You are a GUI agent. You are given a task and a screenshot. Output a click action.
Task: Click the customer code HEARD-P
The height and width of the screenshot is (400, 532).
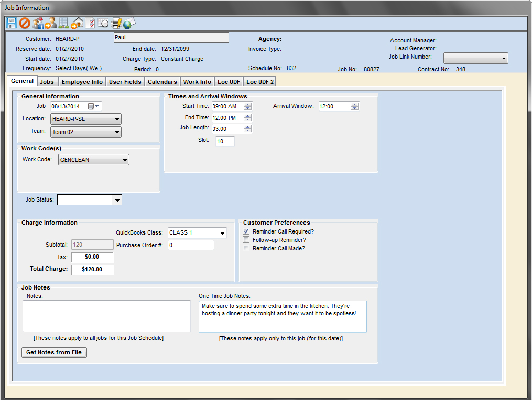68,39
